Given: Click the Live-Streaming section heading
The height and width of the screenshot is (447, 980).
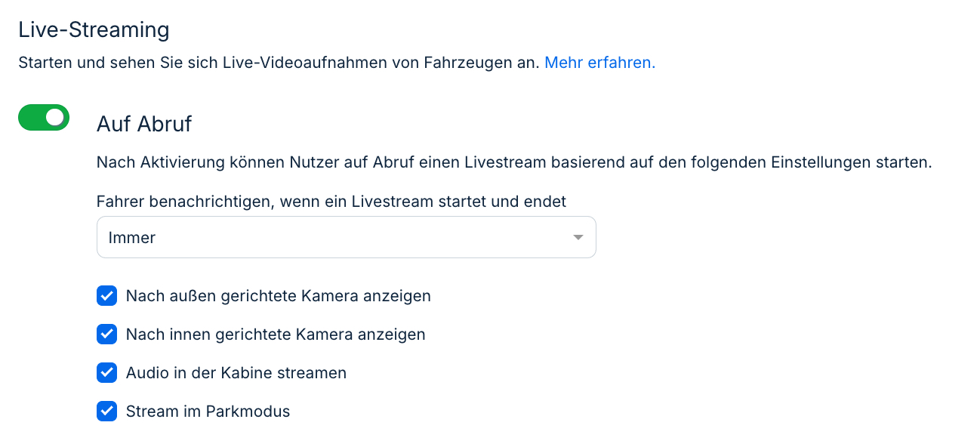Looking at the screenshot, I should [x=94, y=29].
